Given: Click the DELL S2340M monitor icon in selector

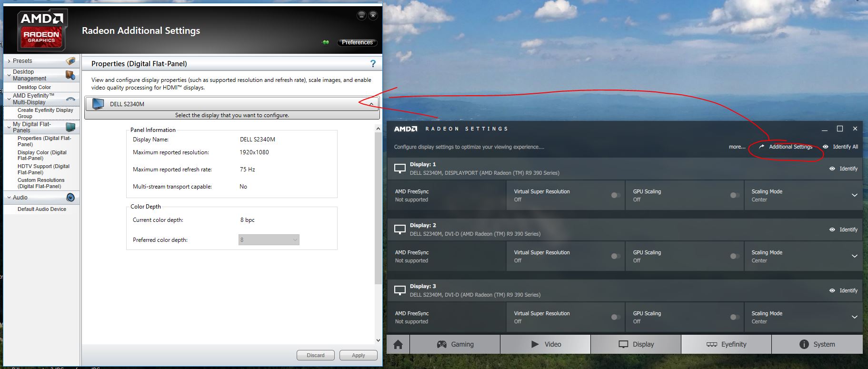Looking at the screenshot, I should tap(98, 104).
